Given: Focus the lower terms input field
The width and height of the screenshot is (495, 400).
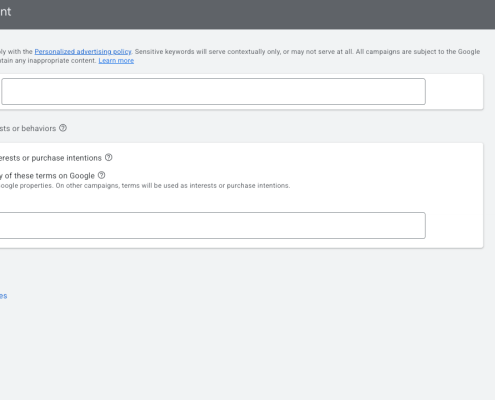Looking at the screenshot, I should point(213,225).
